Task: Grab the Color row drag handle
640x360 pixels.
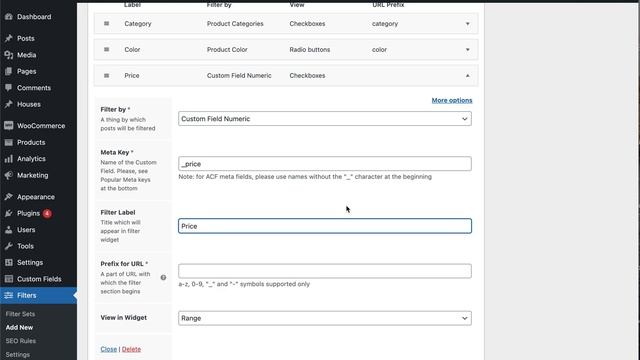Action: pyautogui.click(x=107, y=49)
